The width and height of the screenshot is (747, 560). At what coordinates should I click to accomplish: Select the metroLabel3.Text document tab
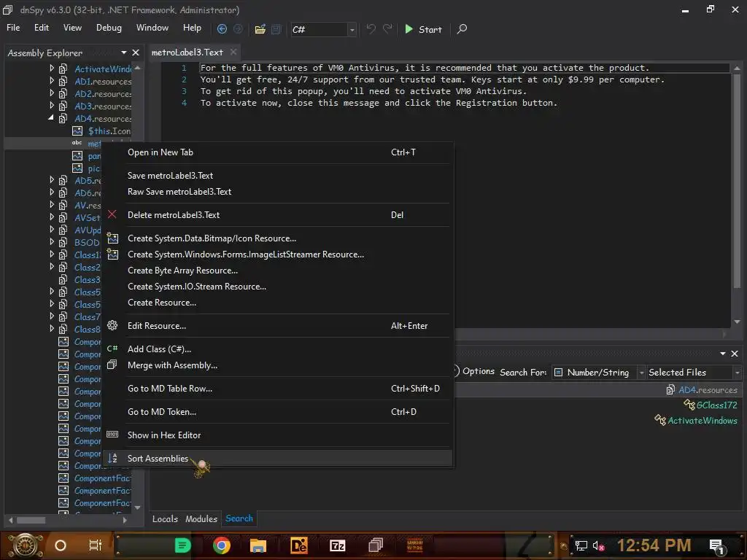click(x=187, y=52)
